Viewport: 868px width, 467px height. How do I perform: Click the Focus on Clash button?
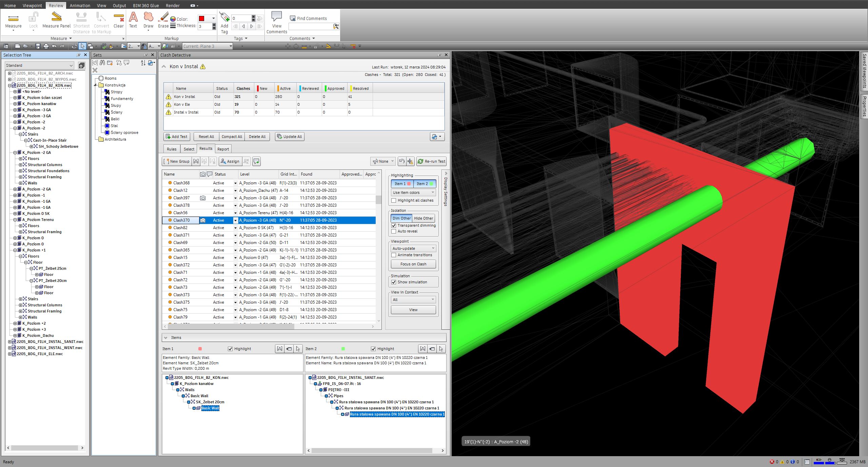pyautogui.click(x=413, y=264)
